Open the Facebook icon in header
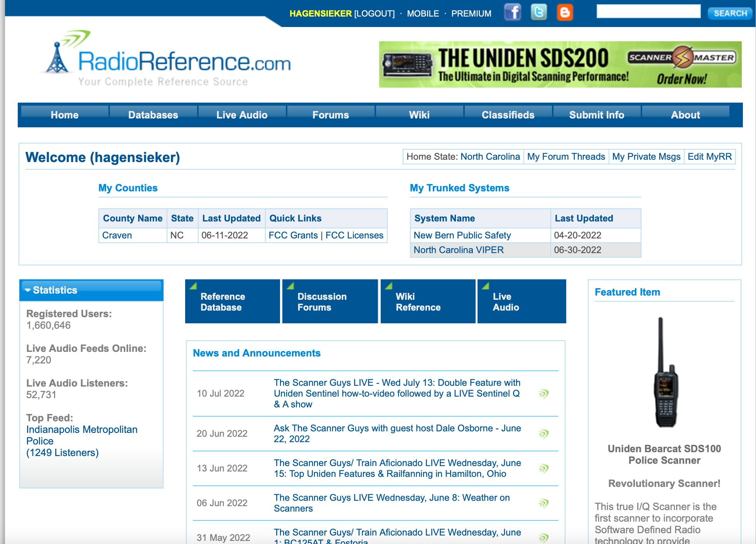756x544 pixels. [513, 12]
